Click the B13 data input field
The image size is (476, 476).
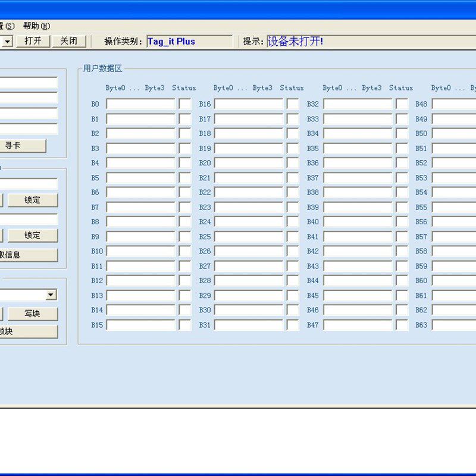[x=141, y=296]
